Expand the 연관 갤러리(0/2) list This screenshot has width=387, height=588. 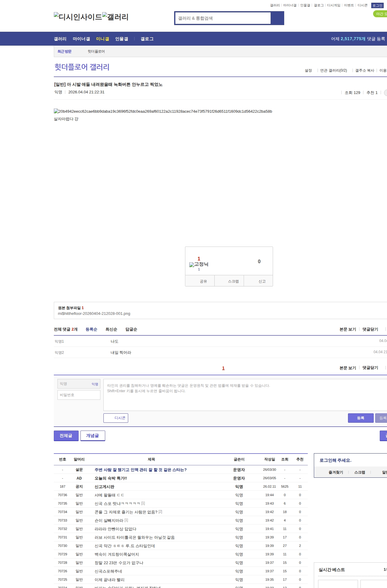[333, 70]
